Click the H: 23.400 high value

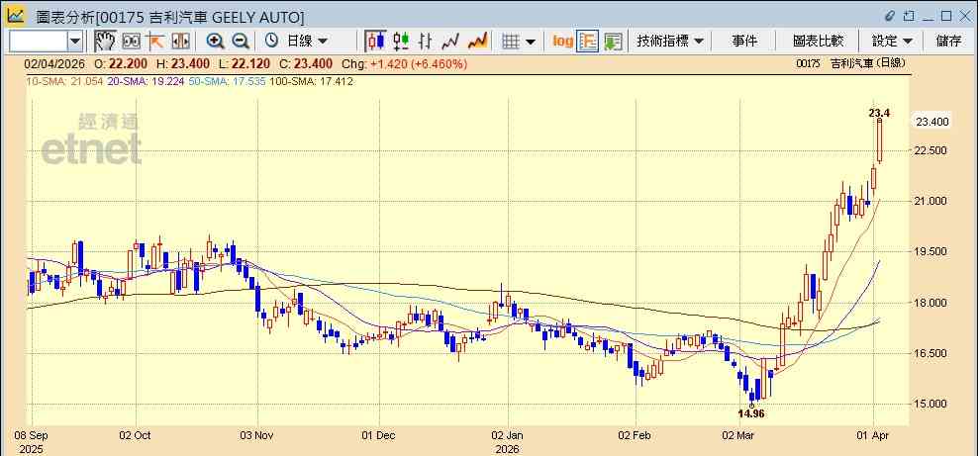[182, 63]
